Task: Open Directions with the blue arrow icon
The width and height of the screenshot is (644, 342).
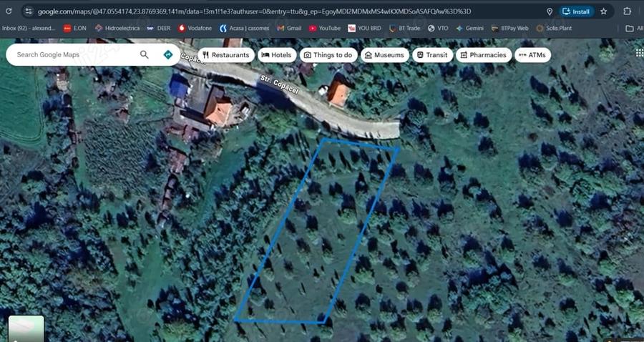Action: click(168, 54)
